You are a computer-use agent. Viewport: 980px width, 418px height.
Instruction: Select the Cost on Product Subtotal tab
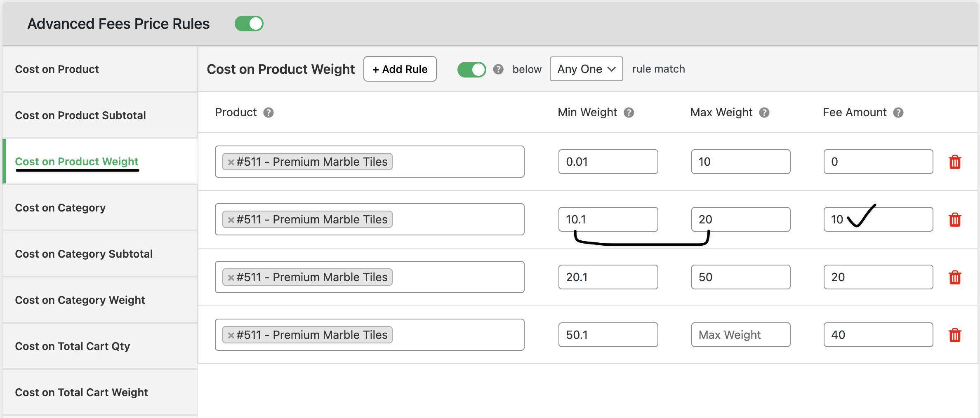[x=80, y=115]
